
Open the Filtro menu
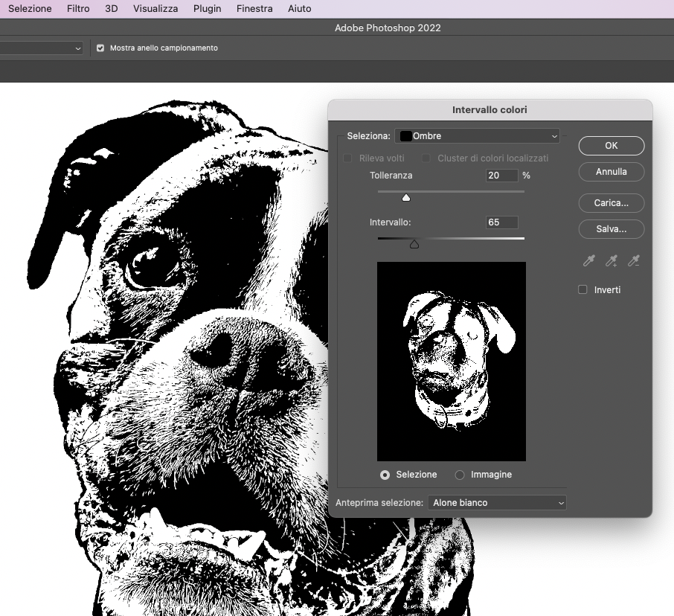click(78, 8)
